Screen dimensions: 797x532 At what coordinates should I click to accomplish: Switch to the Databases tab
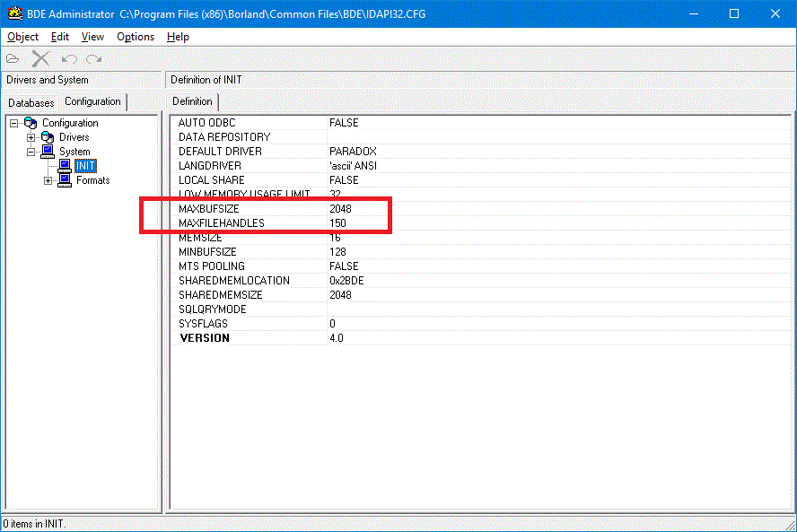[31, 103]
